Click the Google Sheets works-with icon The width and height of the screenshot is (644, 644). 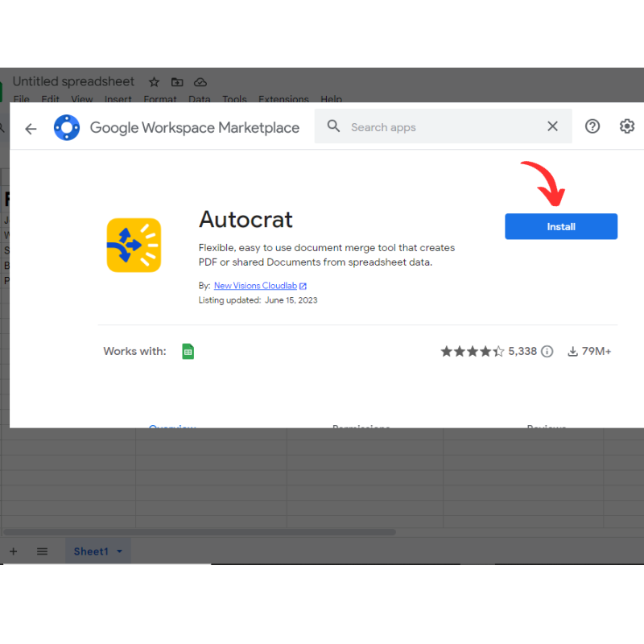point(188,352)
